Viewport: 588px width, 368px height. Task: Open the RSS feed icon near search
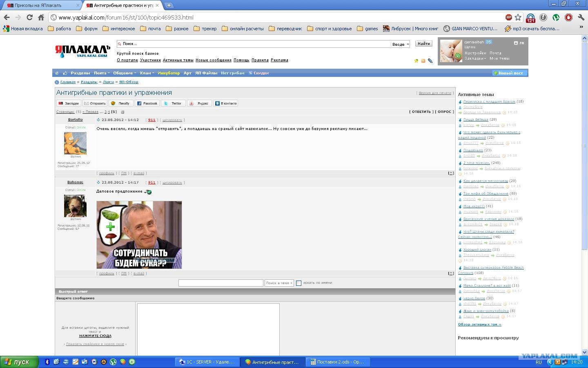[423, 61]
